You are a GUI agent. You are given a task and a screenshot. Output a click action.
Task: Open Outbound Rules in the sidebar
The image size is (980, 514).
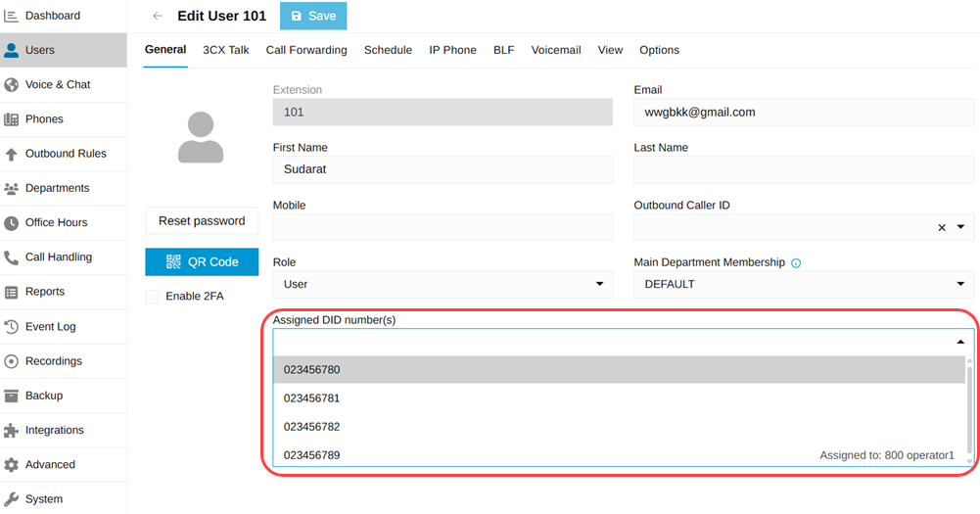(63, 154)
